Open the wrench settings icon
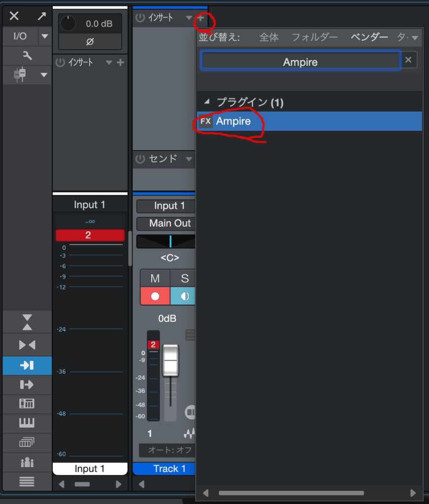429x504 pixels. click(x=27, y=56)
